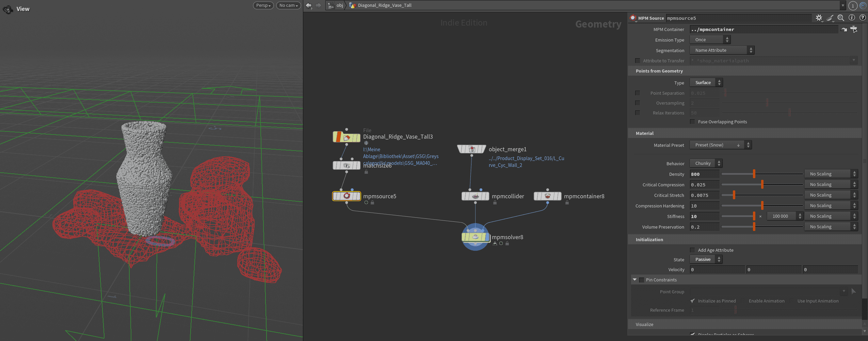Open the Material Preset (Snow) dropdown
The height and width of the screenshot is (341, 868).
click(x=718, y=145)
